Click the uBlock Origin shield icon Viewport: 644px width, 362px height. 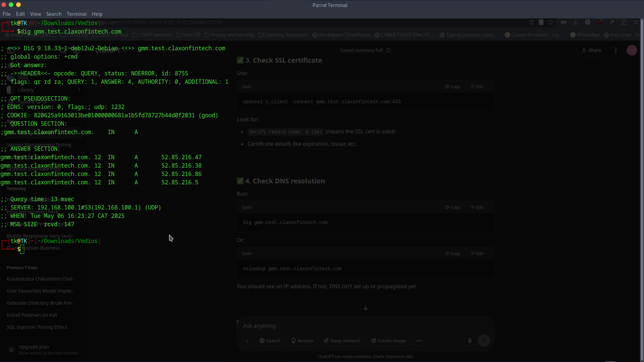600,22
